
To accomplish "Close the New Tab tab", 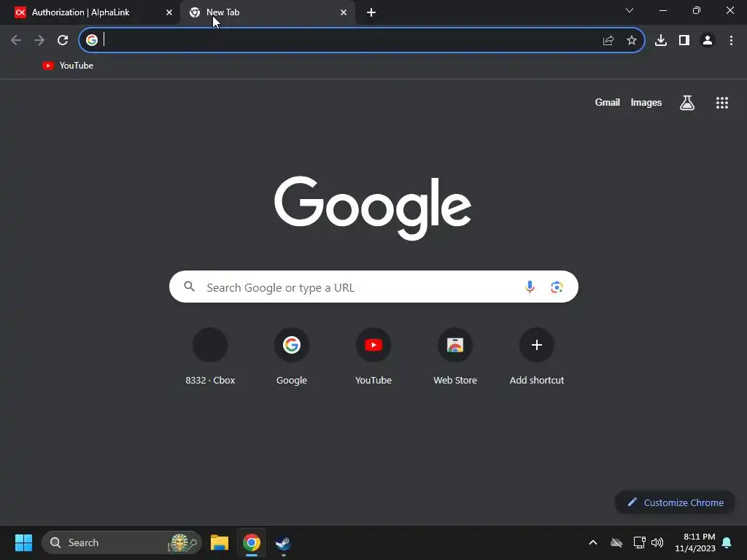I will pos(344,12).
